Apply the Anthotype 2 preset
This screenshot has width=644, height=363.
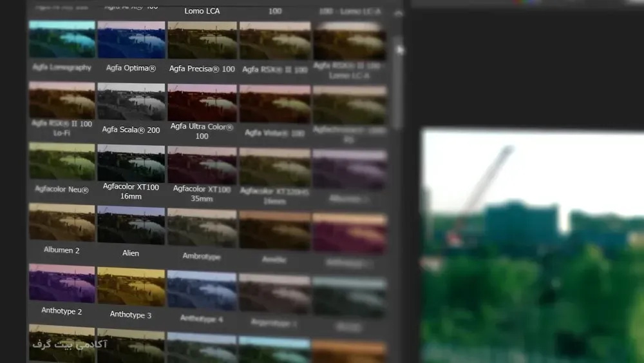pos(62,283)
